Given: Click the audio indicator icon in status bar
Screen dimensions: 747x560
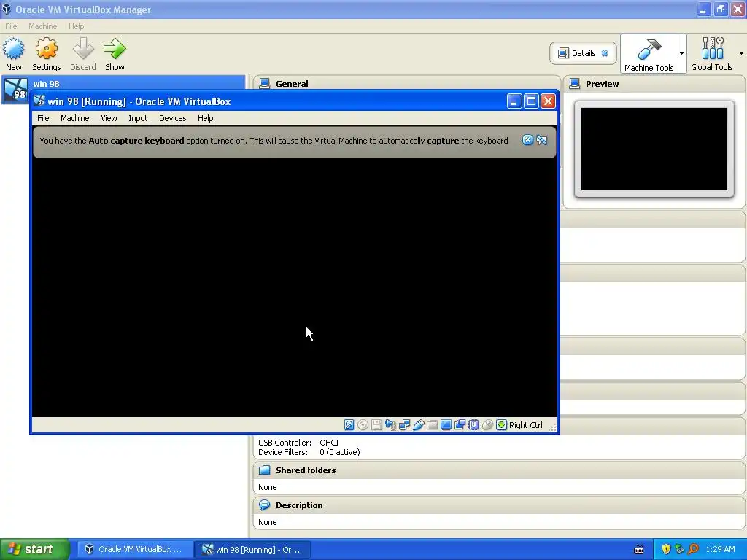Looking at the screenshot, I should pyautogui.click(x=391, y=425).
